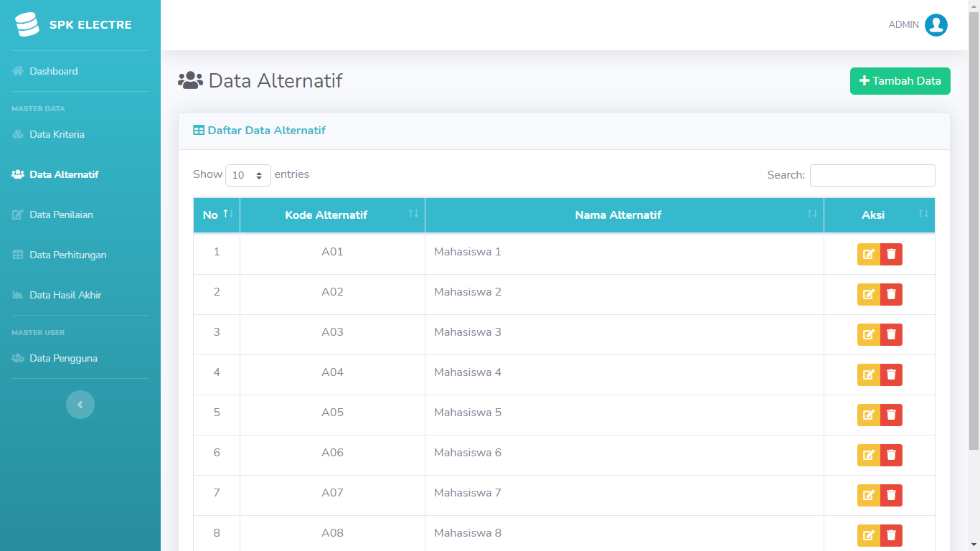Delete Mahasiswa 5 with red trash icon
Image resolution: width=980 pixels, height=551 pixels.
[x=891, y=415]
